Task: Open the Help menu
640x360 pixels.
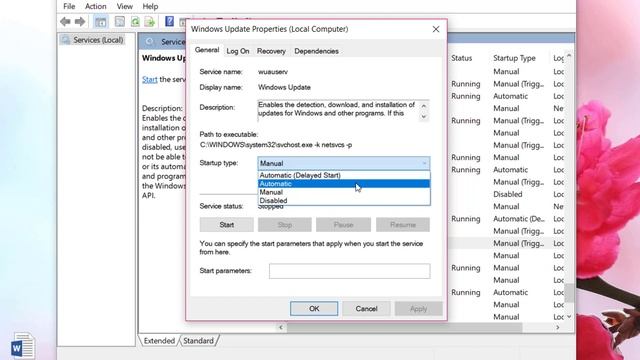Action: click(150, 7)
